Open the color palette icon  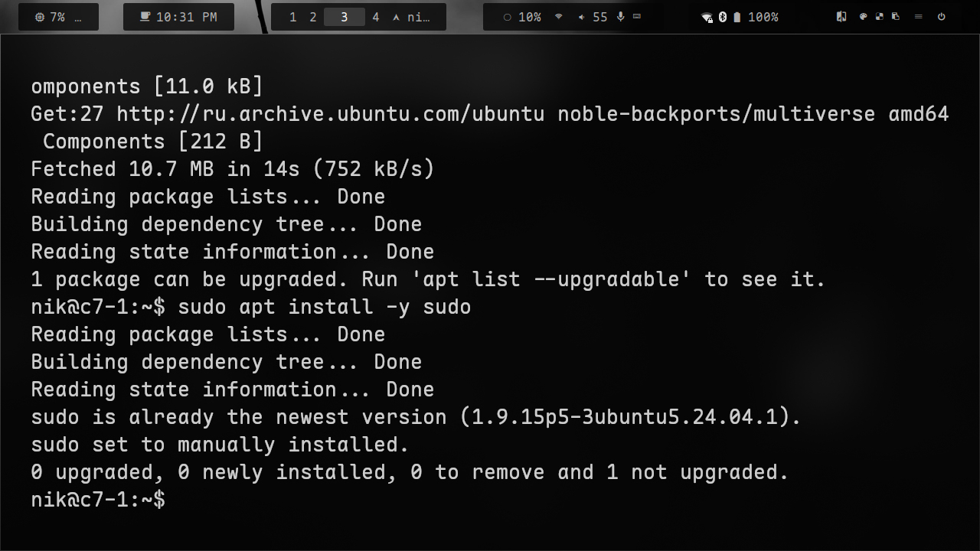point(863,17)
